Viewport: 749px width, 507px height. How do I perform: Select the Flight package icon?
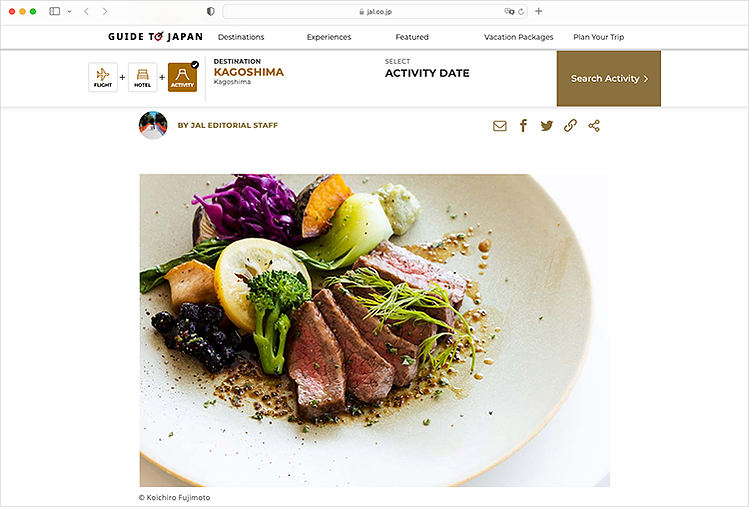[103, 77]
